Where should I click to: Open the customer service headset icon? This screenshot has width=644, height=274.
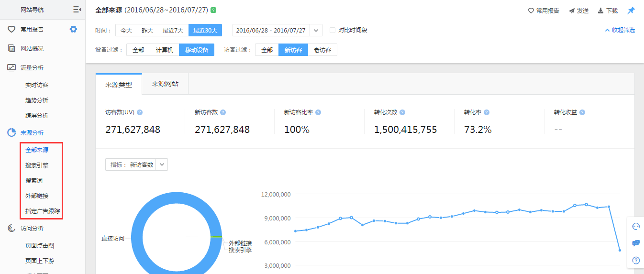point(636,227)
